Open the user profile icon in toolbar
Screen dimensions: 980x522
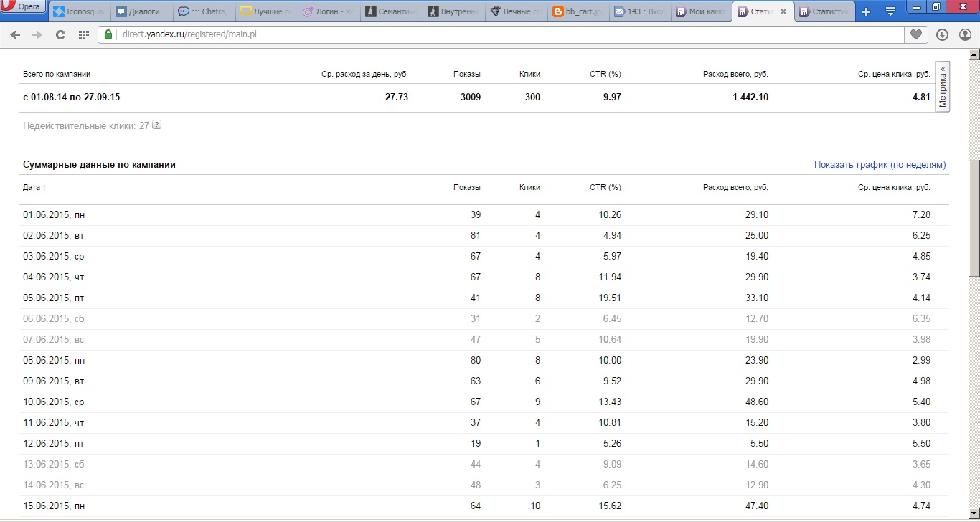click(965, 34)
